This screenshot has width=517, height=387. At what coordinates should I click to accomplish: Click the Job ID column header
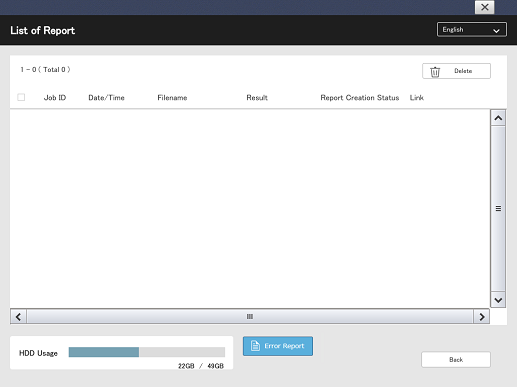click(x=55, y=98)
